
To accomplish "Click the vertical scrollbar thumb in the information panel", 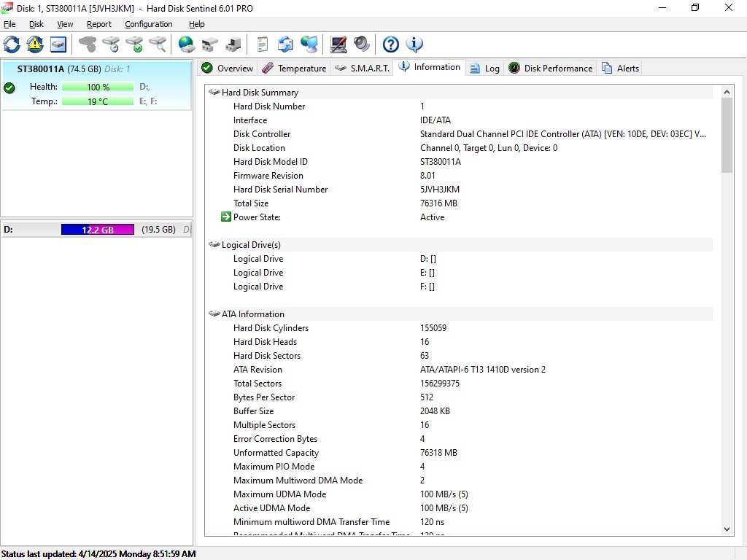I will point(727,135).
